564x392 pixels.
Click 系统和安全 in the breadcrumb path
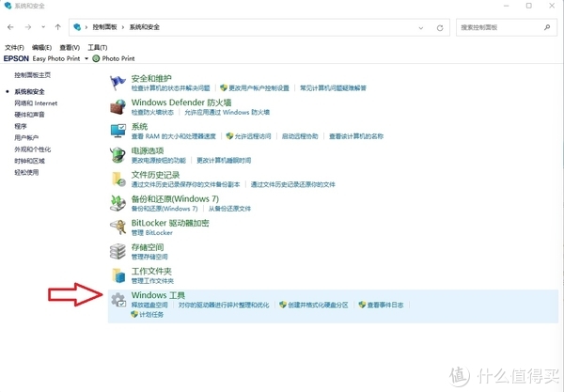(x=145, y=27)
